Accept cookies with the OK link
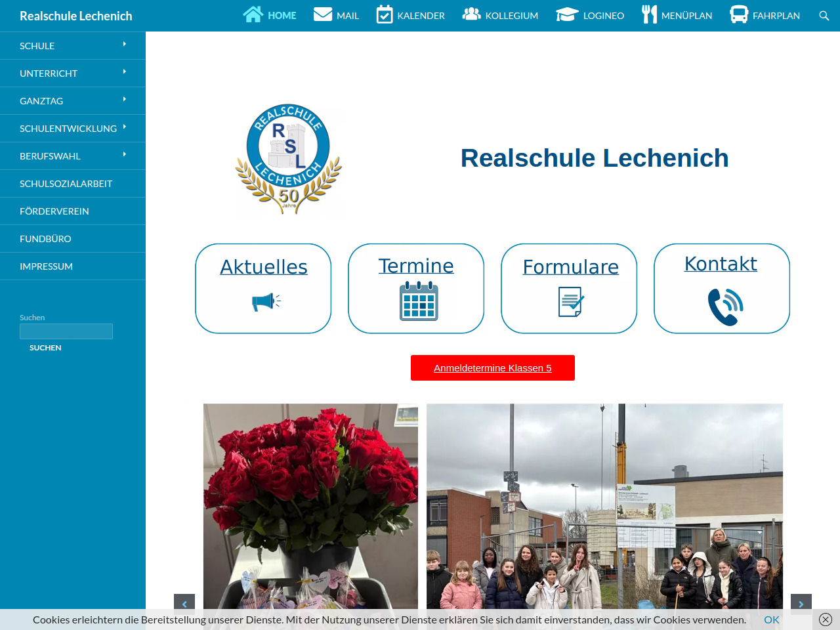The height and width of the screenshot is (630, 840). tap(771, 619)
